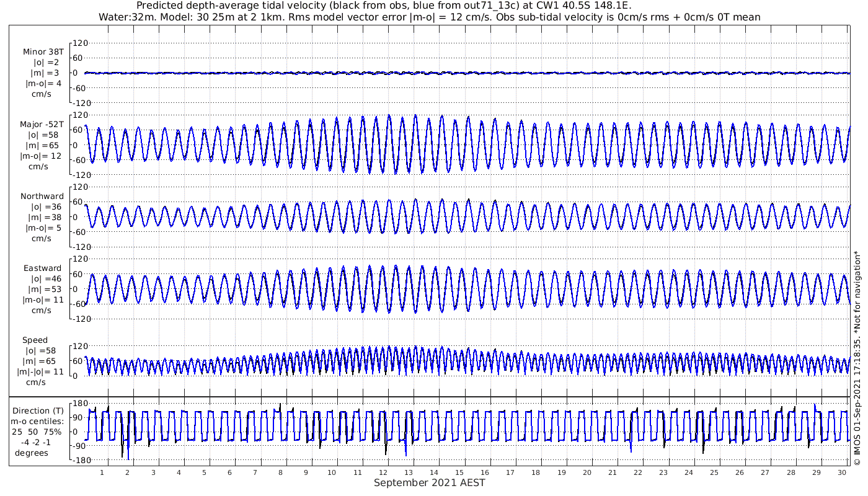The image size is (868, 496).
Task: Click the day '5' label on the date axis
Action: 204,472
